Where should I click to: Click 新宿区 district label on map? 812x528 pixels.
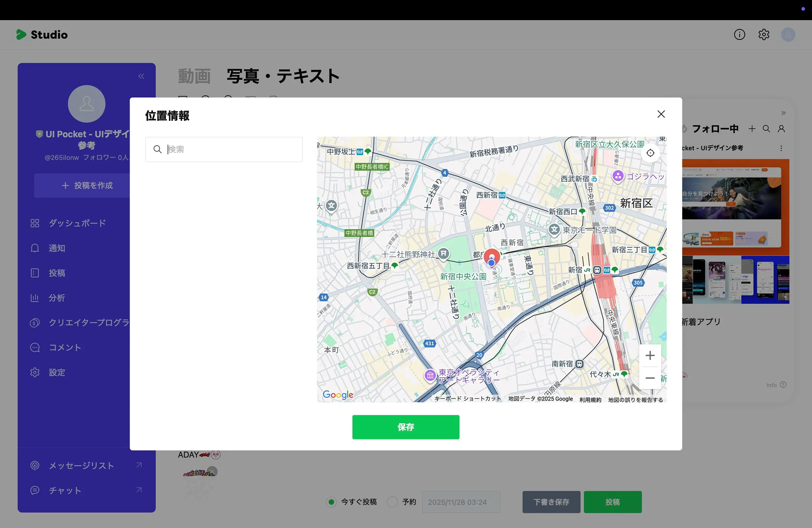point(636,203)
